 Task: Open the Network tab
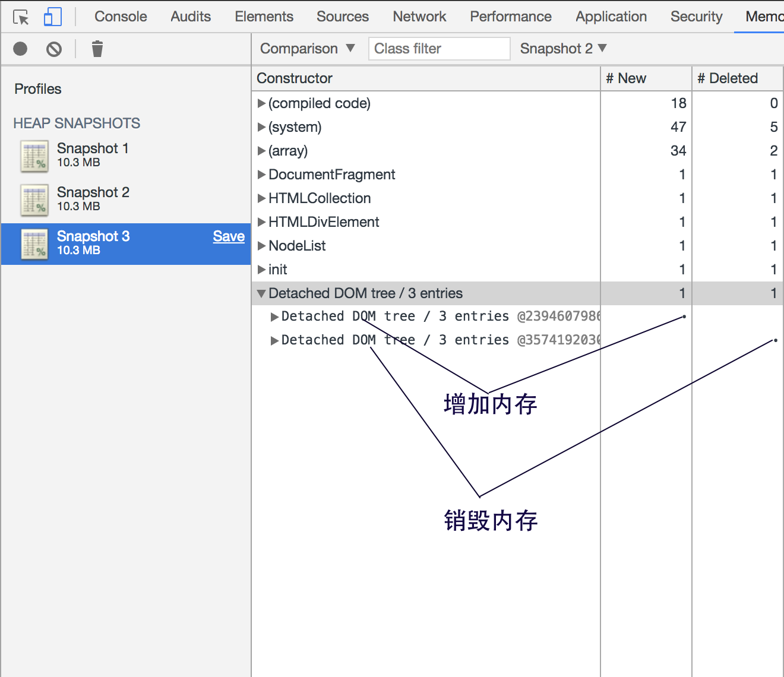point(419,17)
